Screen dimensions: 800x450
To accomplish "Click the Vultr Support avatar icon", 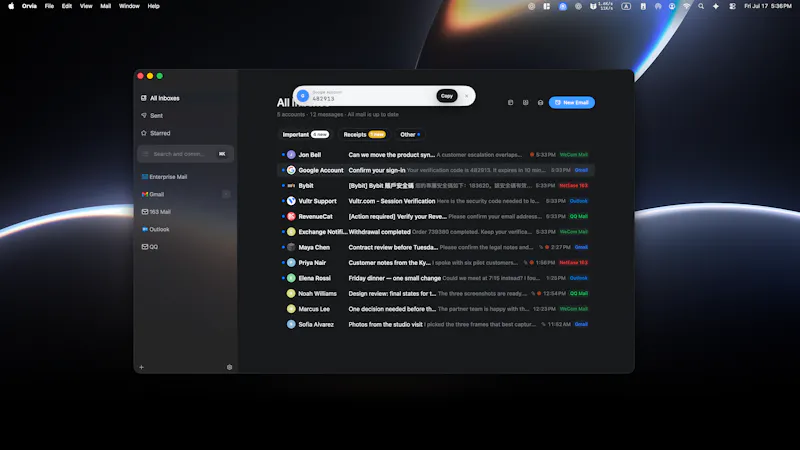I will pos(291,201).
